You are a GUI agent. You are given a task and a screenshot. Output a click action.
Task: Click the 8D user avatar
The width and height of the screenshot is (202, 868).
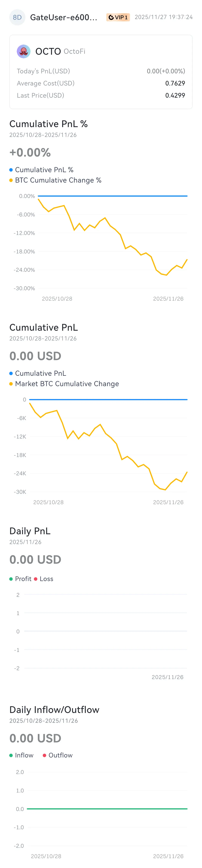(17, 18)
